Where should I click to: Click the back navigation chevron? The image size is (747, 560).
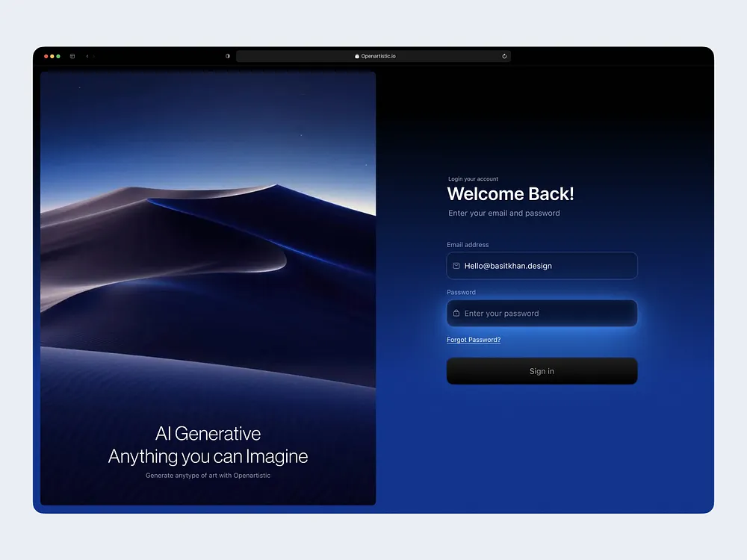(x=87, y=56)
